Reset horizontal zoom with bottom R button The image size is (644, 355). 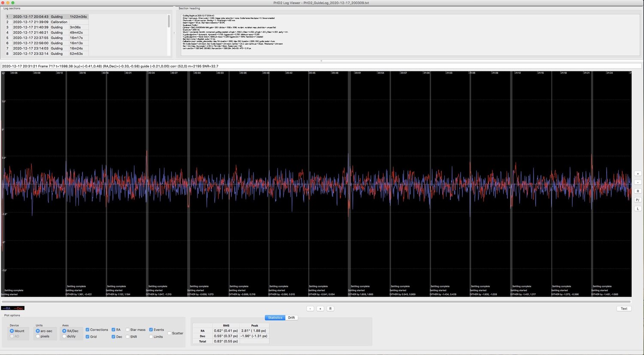330,309
